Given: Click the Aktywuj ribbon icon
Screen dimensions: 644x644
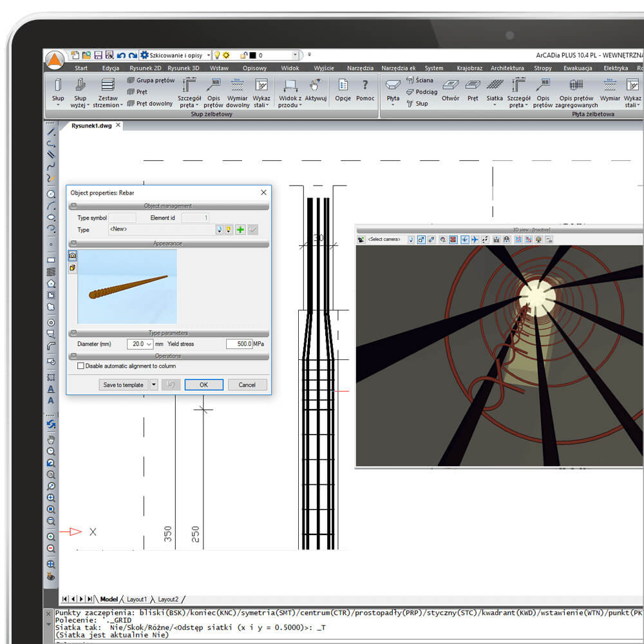Looking at the screenshot, I should (x=316, y=90).
